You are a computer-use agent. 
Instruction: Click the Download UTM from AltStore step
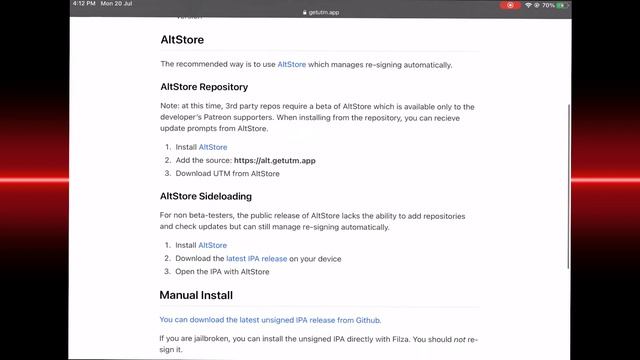click(x=227, y=173)
